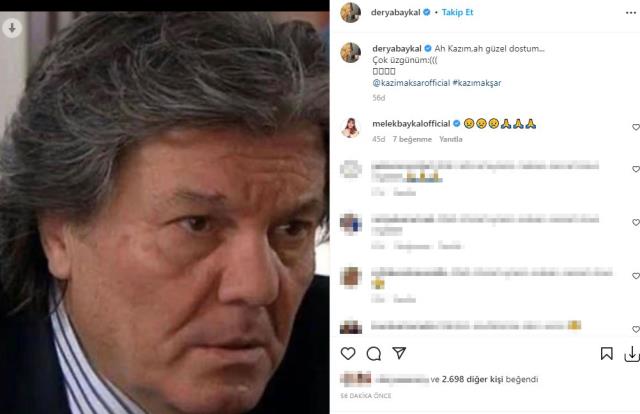The image size is (640, 414).
Task: Like melekbaykalofficial's comment with heart
Action: 636,127
